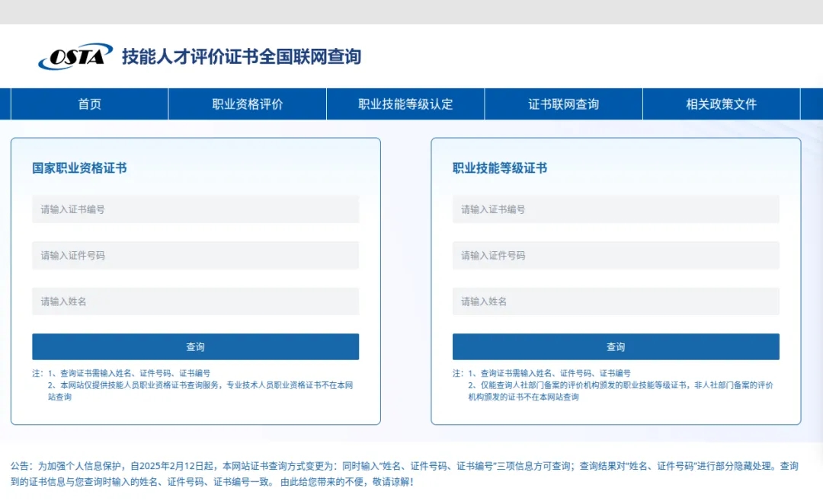Focus the certificate number field for 职业技能等级证书

click(x=616, y=209)
